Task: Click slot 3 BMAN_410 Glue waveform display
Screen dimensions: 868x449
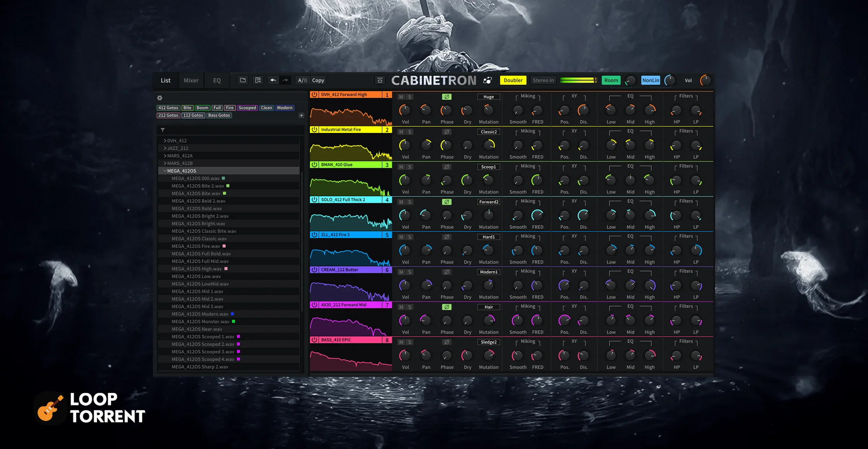Action: (x=351, y=183)
